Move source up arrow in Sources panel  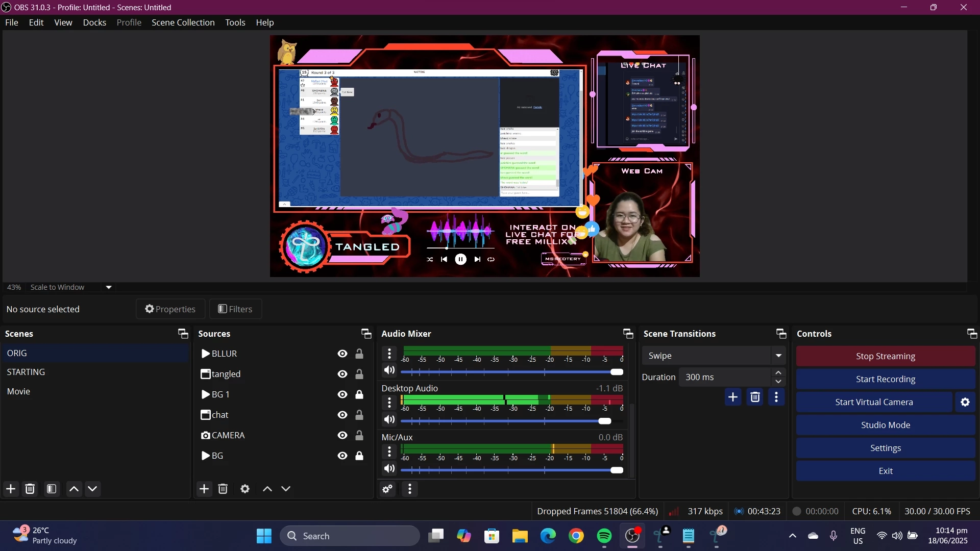267,489
